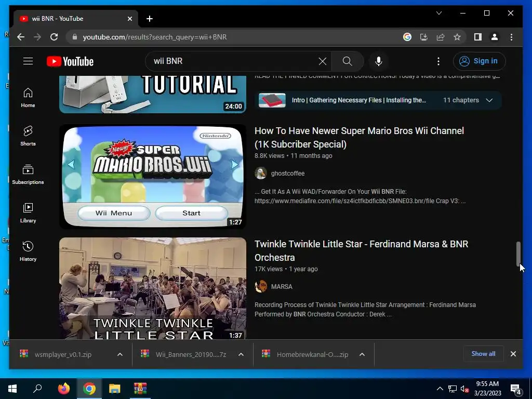The width and height of the screenshot is (532, 399).
Task: Open a new browser tab
Action: [x=150, y=19]
